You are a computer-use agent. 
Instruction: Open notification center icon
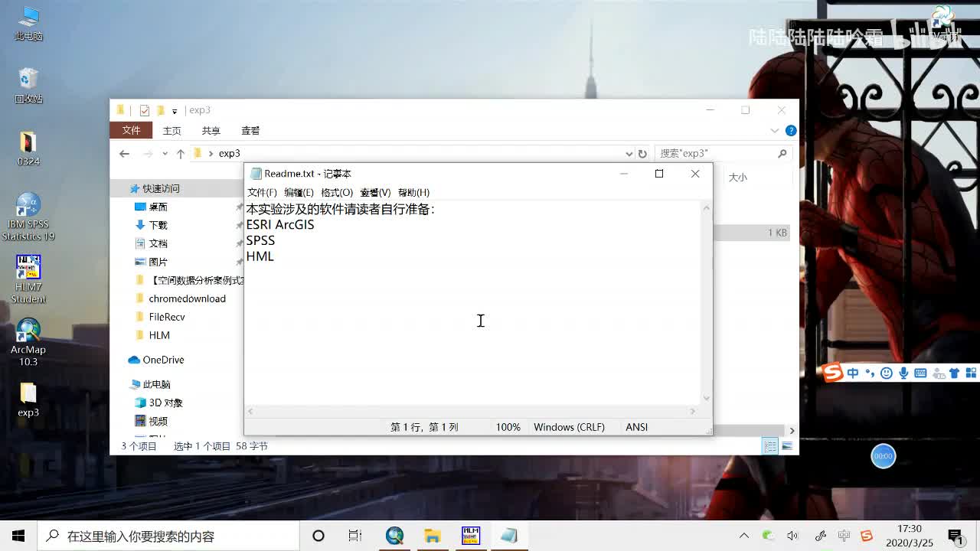click(955, 536)
